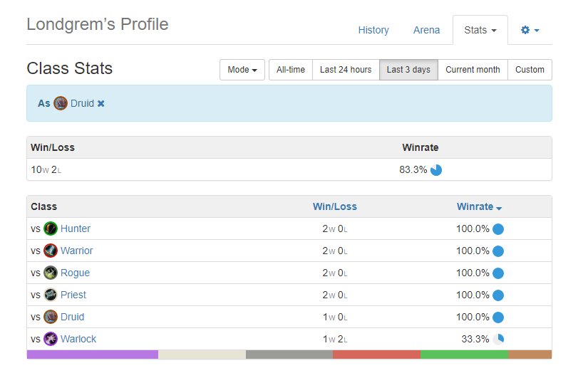Viewport: 588px width, 373px height.
Task: Click the Priest 100% winrate pie icon
Action: coord(498,295)
